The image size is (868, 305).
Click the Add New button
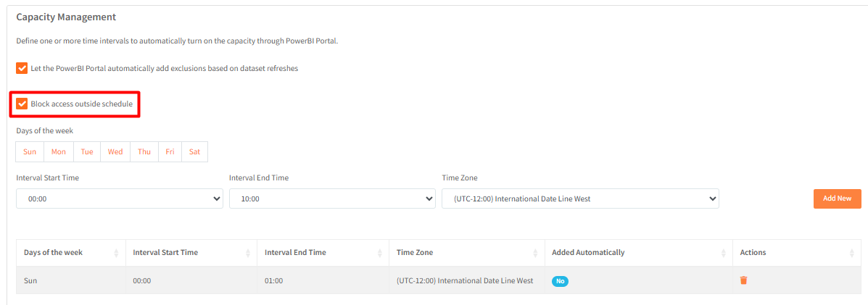pos(837,199)
